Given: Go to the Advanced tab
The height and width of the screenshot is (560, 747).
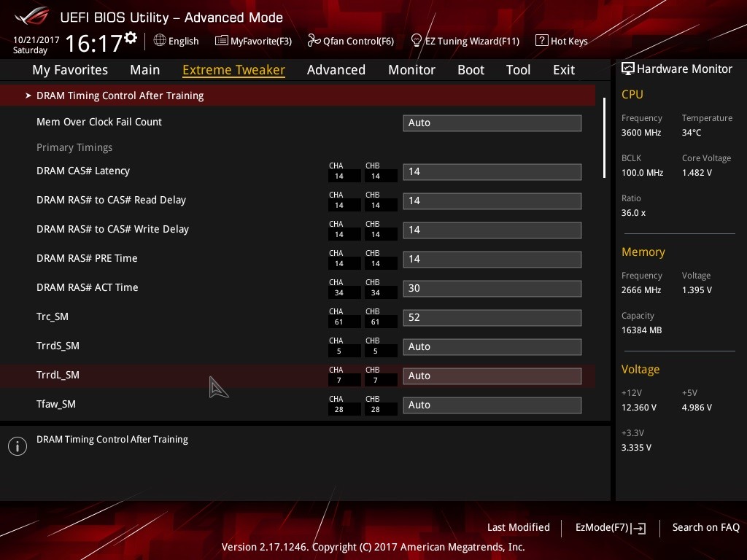Looking at the screenshot, I should (336, 69).
